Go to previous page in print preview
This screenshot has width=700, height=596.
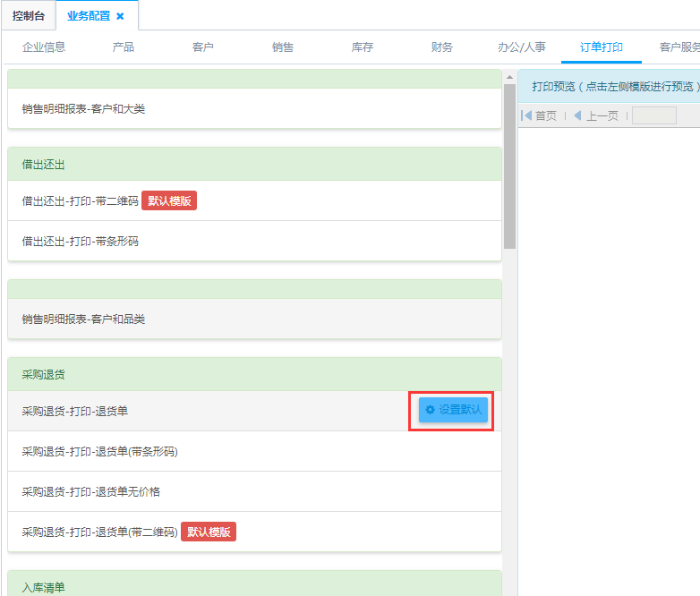click(595, 115)
